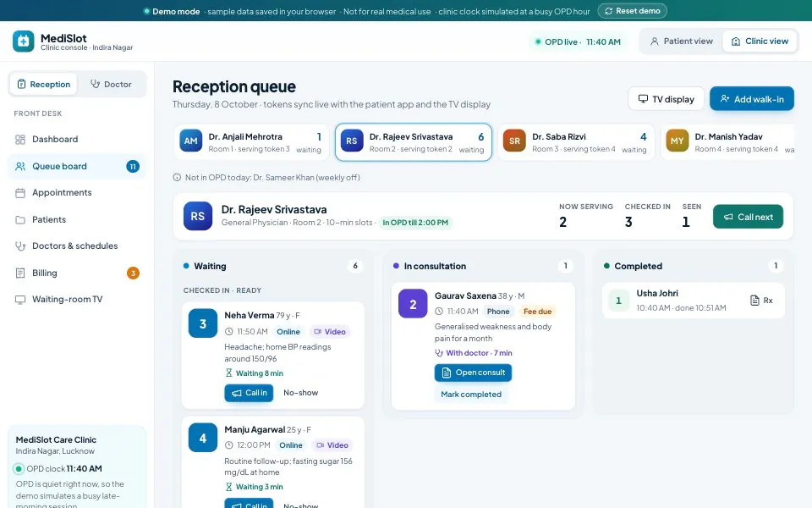The width and height of the screenshot is (812, 508).
Task: Click the info icon beside Not in OPD today
Action: click(177, 177)
